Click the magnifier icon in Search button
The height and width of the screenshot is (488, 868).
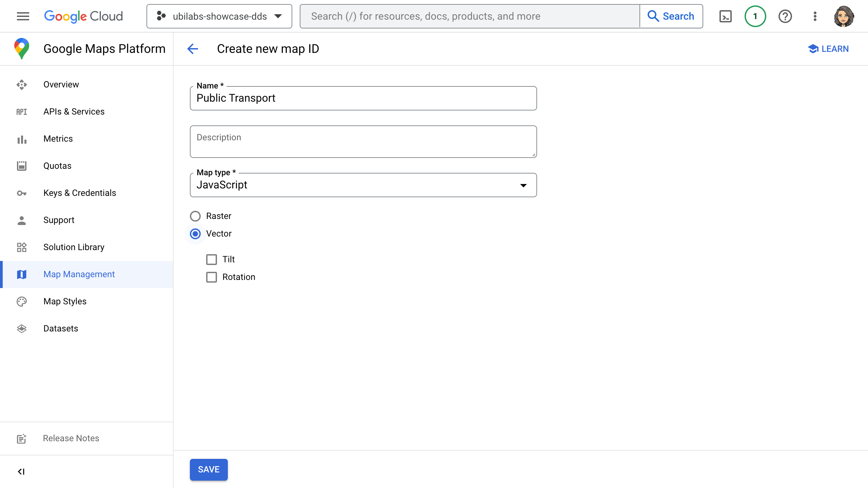tap(653, 16)
